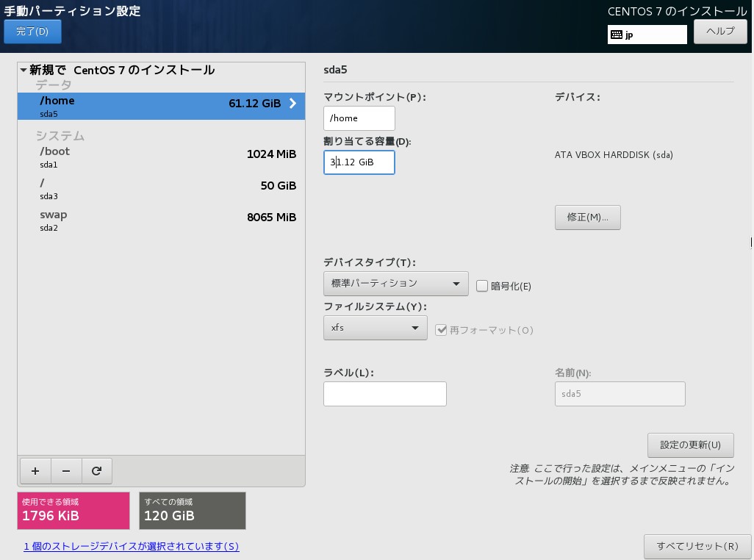Image resolution: width=754 pixels, height=560 pixels.
Task: Toggle the 再フォーマット checkbox
Action: (441, 331)
